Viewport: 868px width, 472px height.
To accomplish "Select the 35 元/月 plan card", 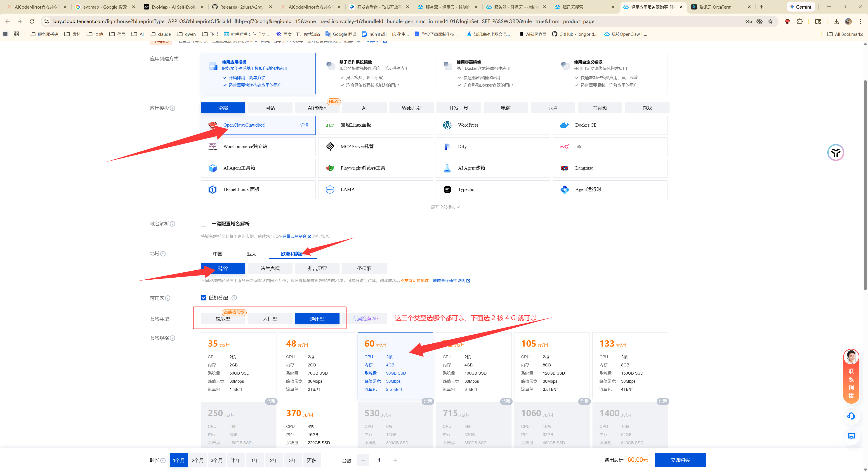I will (x=238, y=366).
